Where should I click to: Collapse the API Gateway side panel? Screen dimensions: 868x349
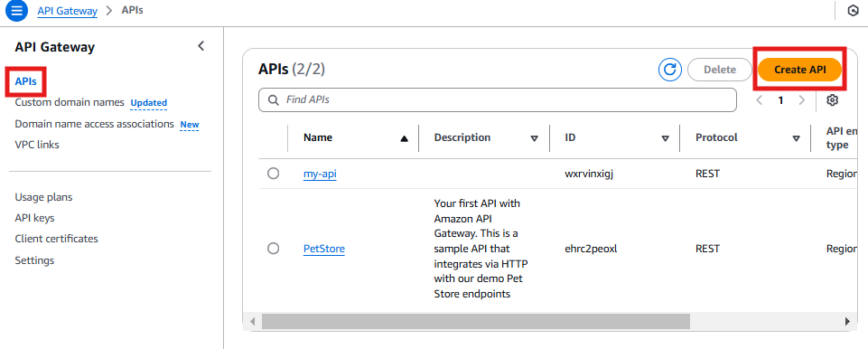201,46
